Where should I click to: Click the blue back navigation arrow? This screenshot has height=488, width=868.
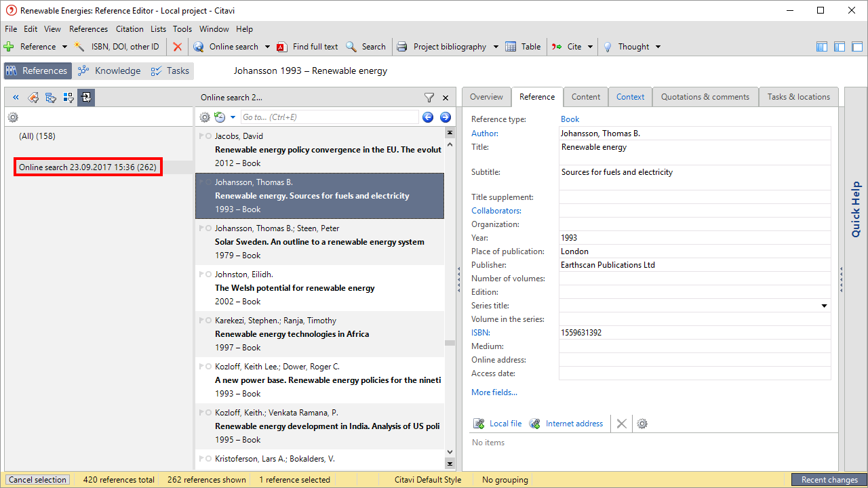pyautogui.click(x=428, y=117)
